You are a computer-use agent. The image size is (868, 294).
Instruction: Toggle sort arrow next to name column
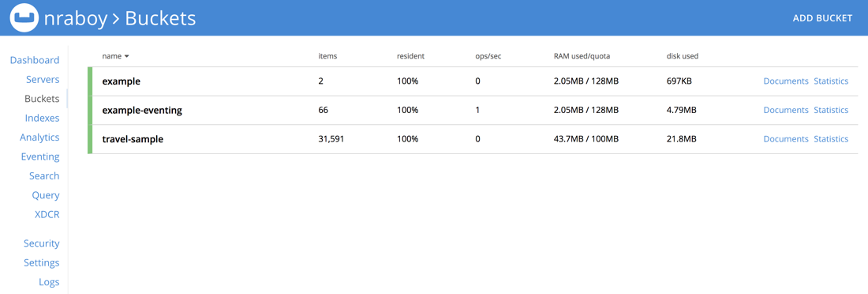click(127, 57)
